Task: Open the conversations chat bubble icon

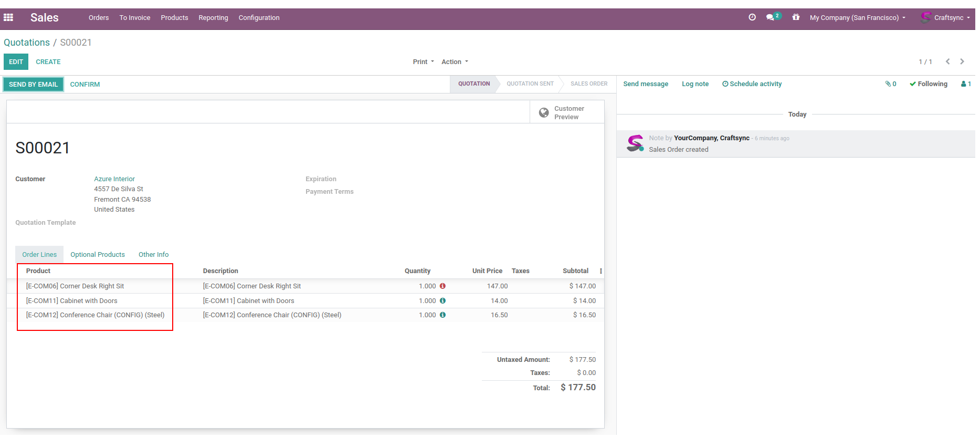Action: (770, 17)
